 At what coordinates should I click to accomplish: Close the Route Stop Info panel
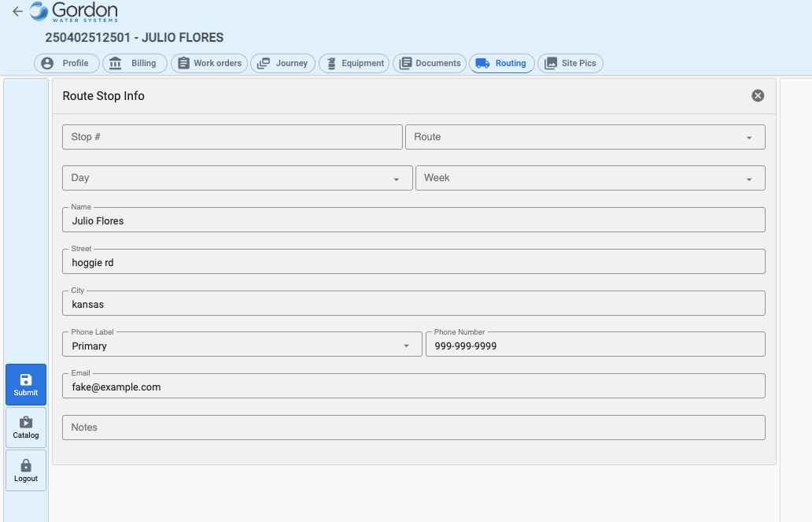(758, 95)
